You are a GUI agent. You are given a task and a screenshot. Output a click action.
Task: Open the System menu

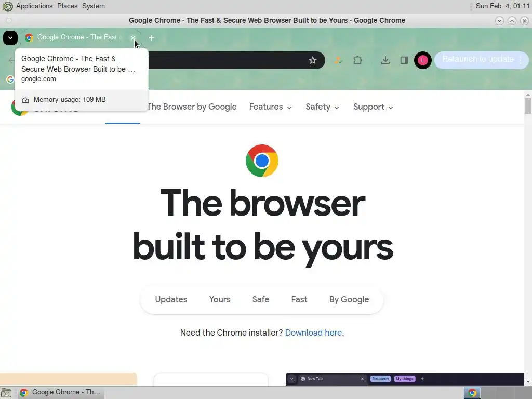click(x=94, y=6)
